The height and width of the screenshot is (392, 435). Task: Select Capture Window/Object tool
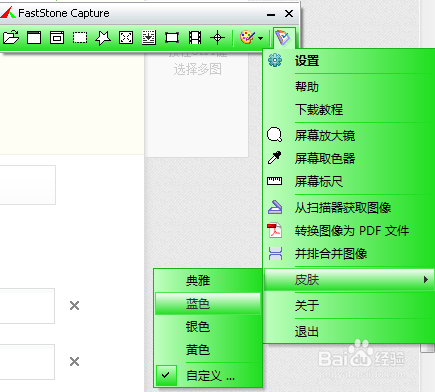tap(57, 37)
